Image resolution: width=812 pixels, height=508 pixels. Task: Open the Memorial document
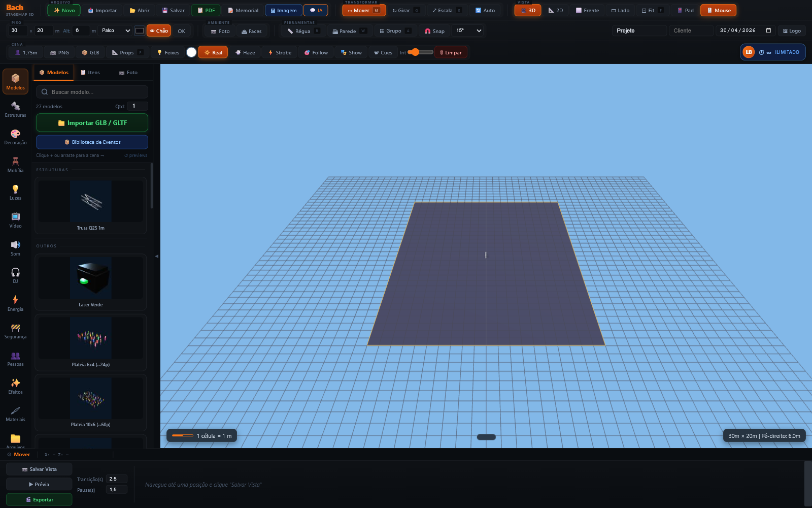click(243, 10)
